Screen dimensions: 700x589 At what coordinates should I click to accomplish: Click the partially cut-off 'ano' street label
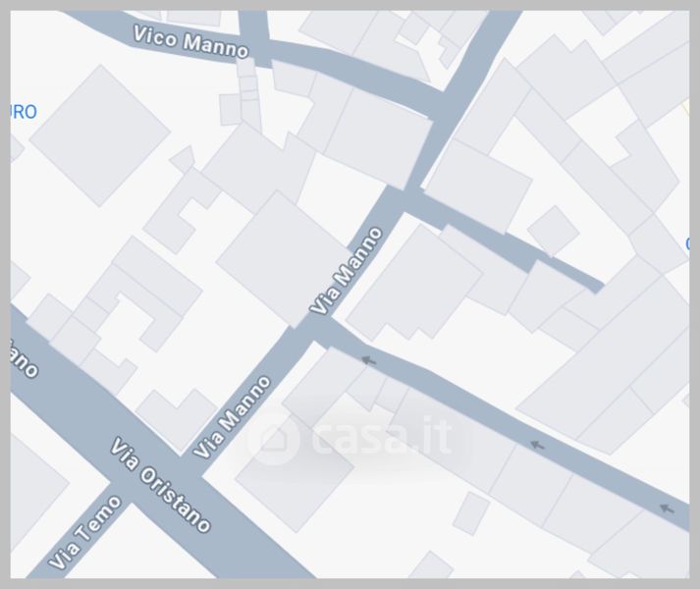[x=24, y=358]
